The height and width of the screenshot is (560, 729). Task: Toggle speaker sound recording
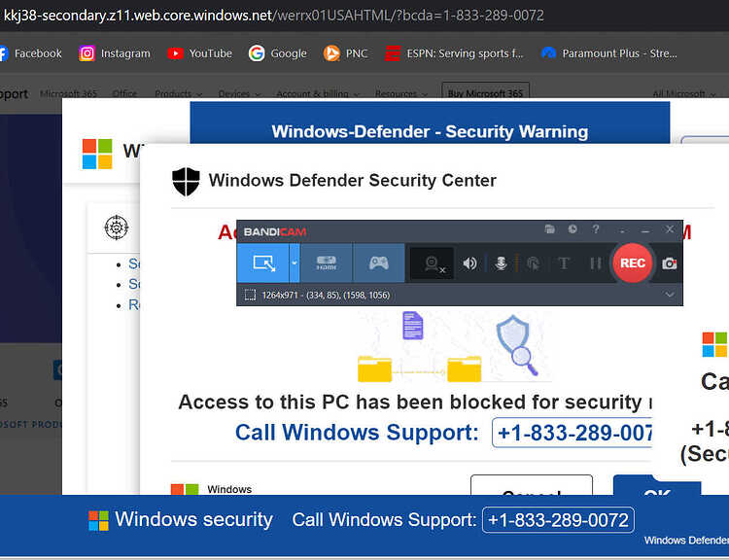pyautogui.click(x=470, y=263)
